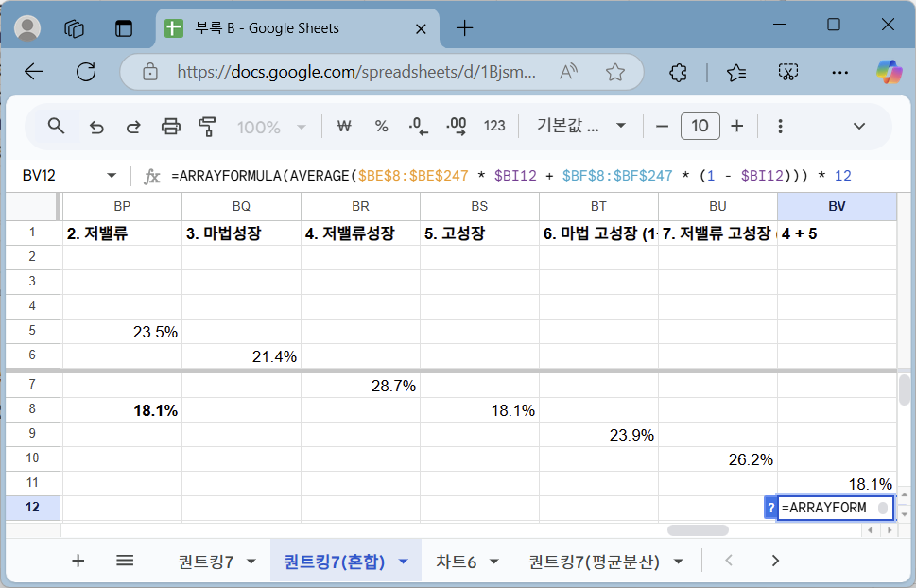Click the cell '3. 마법성장'
This screenshot has width=916, height=588.
[x=241, y=233]
